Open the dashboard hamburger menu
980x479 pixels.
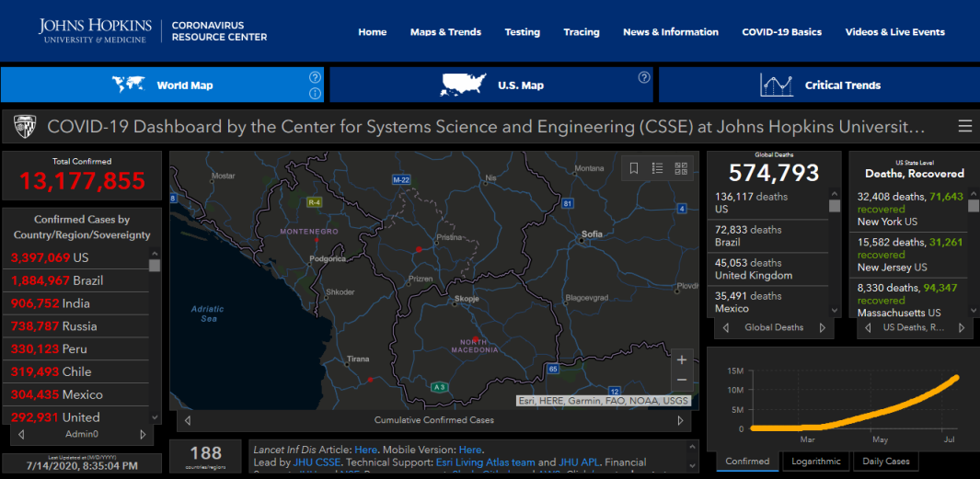(964, 127)
